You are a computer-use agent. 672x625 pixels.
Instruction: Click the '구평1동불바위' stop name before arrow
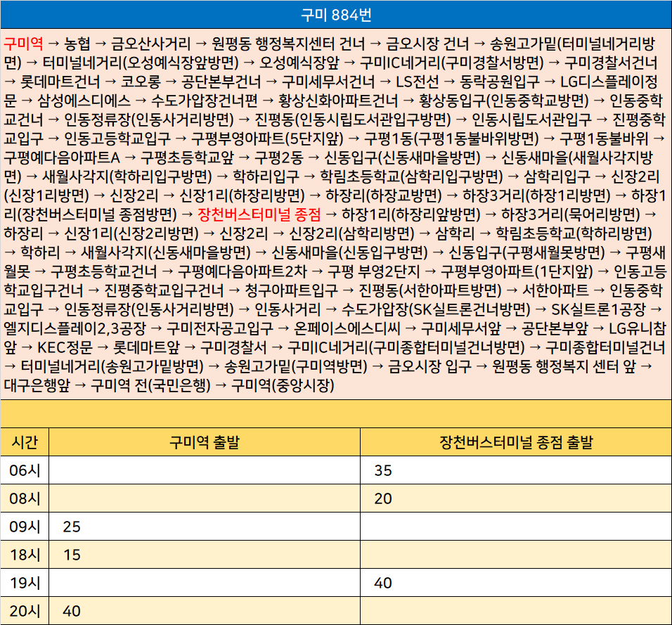[604, 138]
